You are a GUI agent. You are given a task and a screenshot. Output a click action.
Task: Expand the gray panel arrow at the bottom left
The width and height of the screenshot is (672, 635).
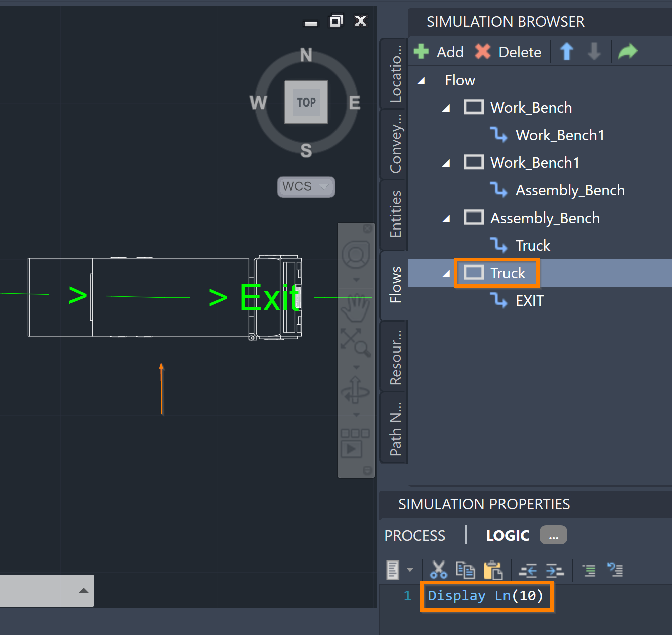(x=84, y=590)
